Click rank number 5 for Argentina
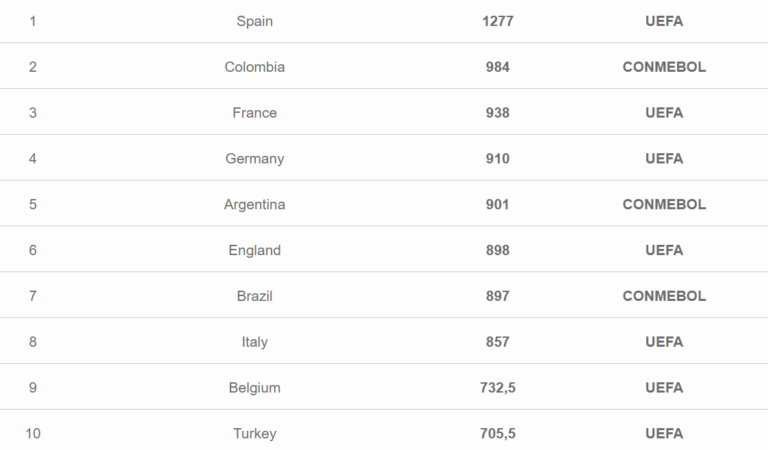Viewport: 768px width, 450px height. coord(33,204)
